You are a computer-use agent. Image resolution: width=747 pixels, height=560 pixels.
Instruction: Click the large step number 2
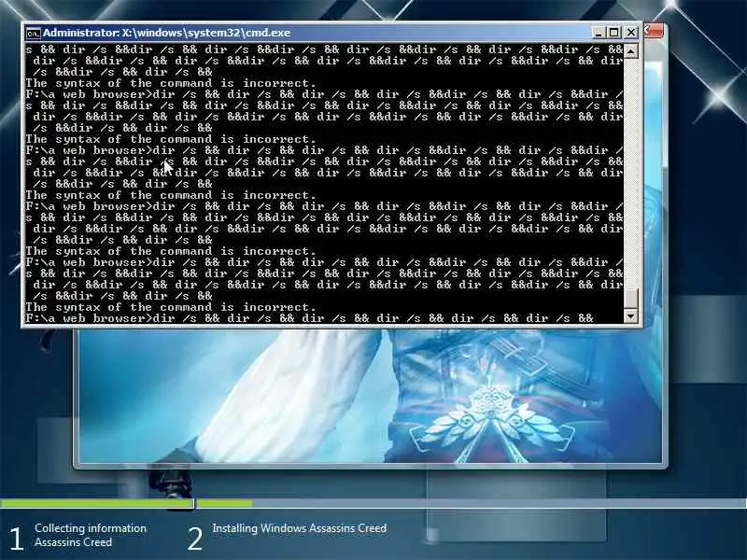tap(194, 539)
